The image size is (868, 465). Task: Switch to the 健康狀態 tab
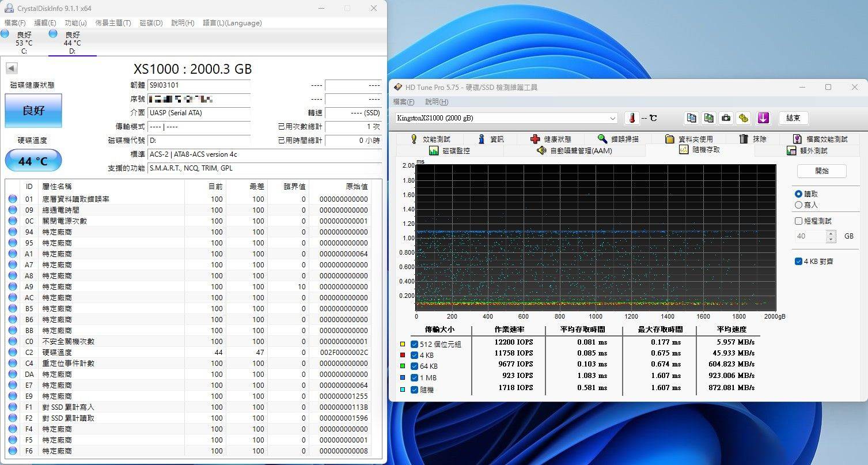551,139
